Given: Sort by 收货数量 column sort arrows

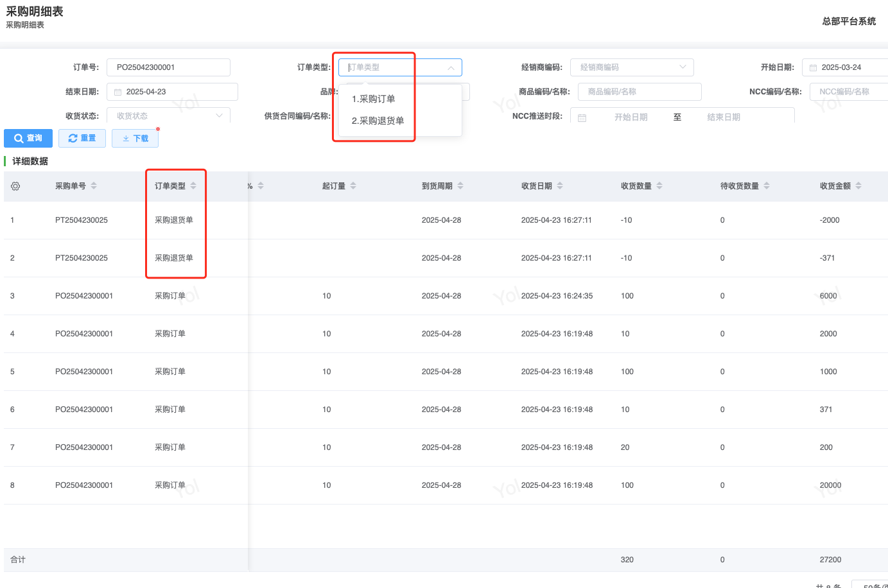Looking at the screenshot, I should tap(659, 186).
